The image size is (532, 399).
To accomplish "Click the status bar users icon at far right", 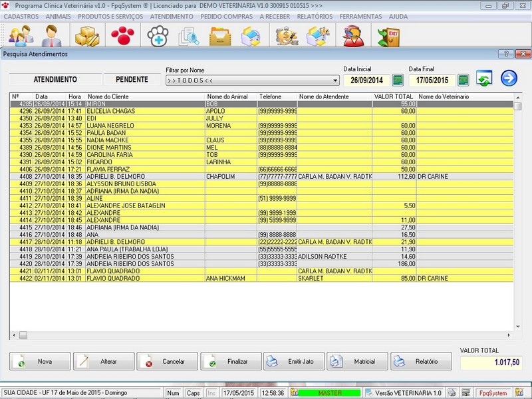I will click(519, 392).
